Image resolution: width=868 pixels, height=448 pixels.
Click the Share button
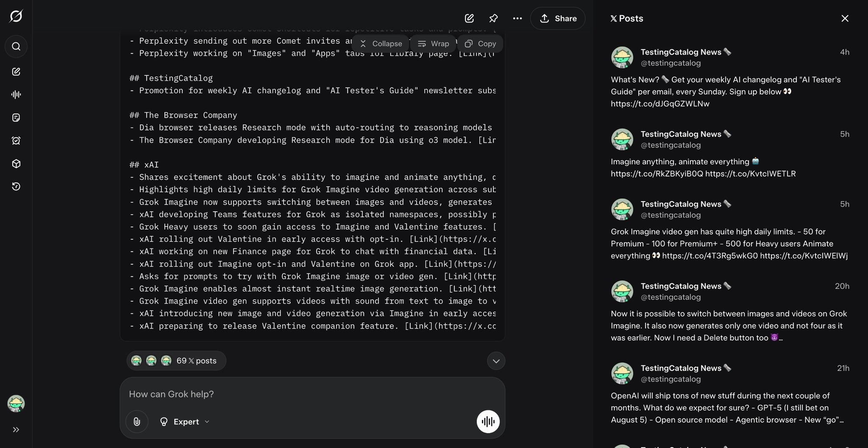coord(558,18)
